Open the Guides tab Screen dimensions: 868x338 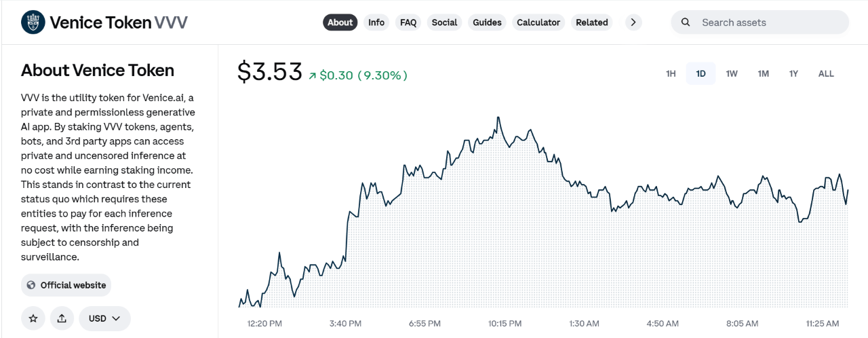[487, 22]
